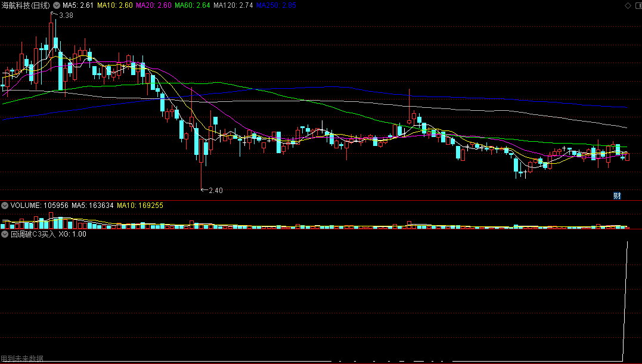Click the volume MA10: 169255 label
This screenshot has height=364, width=642.
140,206
